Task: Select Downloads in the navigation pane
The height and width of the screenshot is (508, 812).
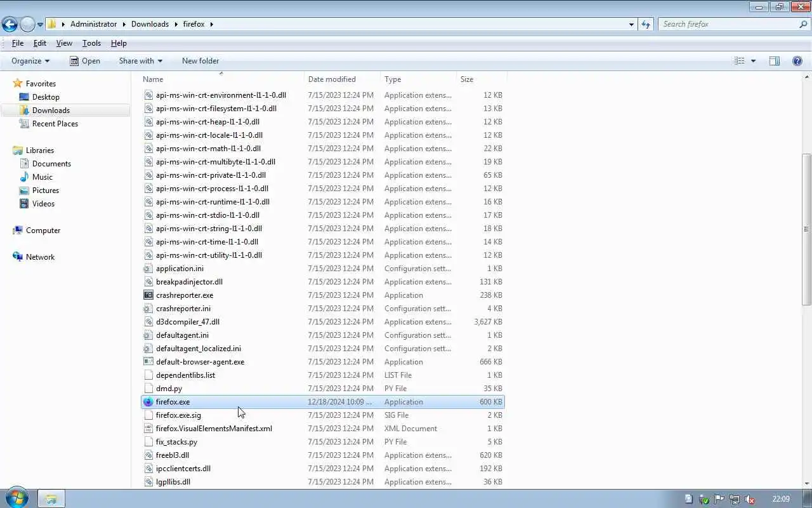Action: (51, 110)
